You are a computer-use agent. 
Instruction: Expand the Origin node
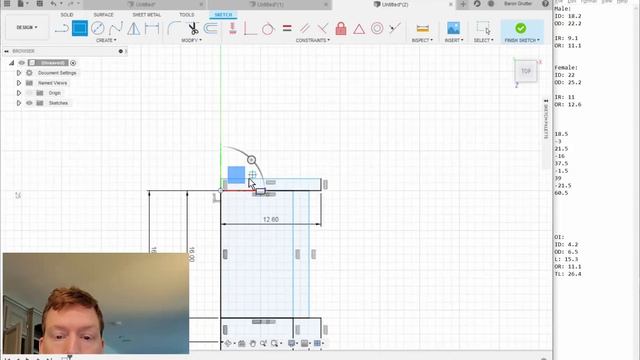18,93
